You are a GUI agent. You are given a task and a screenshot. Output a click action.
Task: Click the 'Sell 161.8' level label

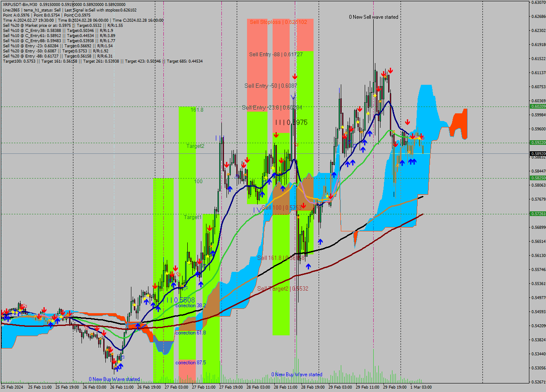(281, 258)
